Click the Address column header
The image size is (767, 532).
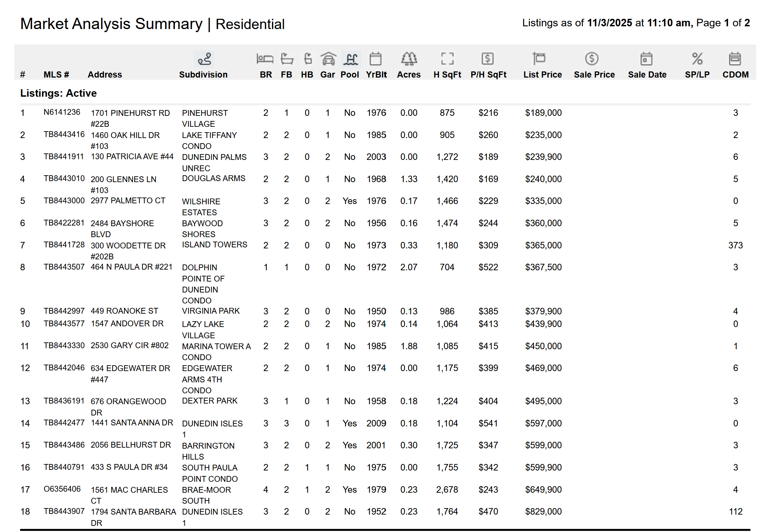click(105, 74)
